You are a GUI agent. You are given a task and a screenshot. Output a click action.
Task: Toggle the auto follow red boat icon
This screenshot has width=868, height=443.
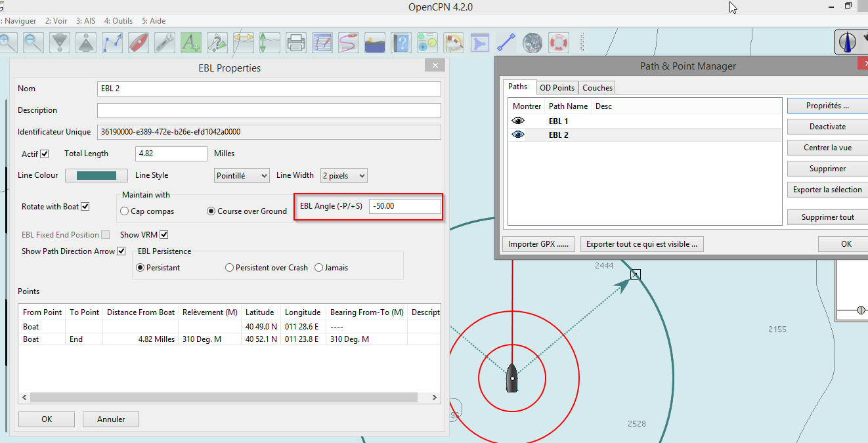[139, 43]
